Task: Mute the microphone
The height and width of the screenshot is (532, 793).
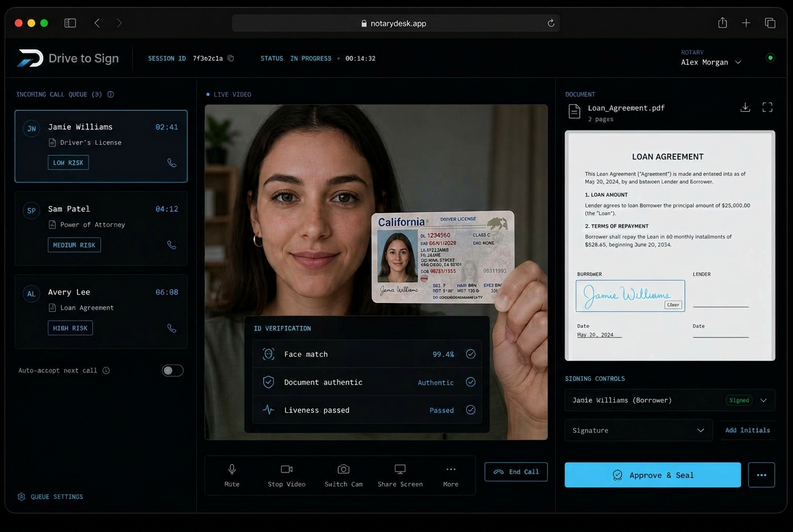Action: click(232, 476)
